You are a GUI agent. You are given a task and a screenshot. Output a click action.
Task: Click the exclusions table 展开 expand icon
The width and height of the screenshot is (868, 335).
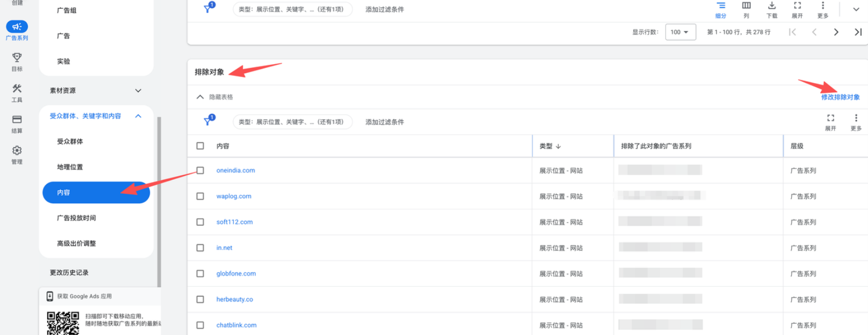pyautogui.click(x=830, y=118)
